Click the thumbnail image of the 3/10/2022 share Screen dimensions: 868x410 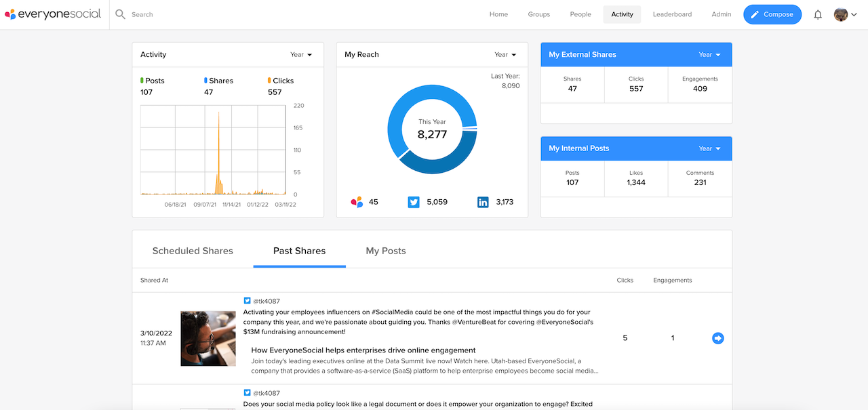[208, 337]
